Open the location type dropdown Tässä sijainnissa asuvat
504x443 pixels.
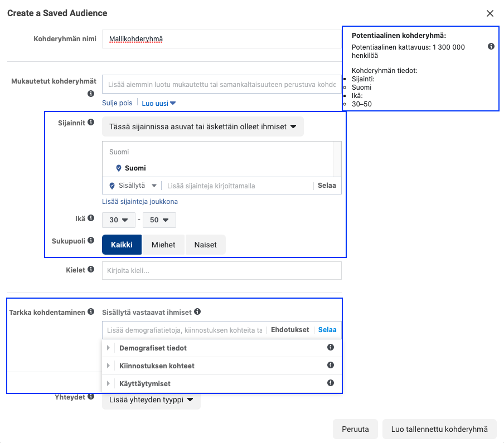click(x=203, y=126)
